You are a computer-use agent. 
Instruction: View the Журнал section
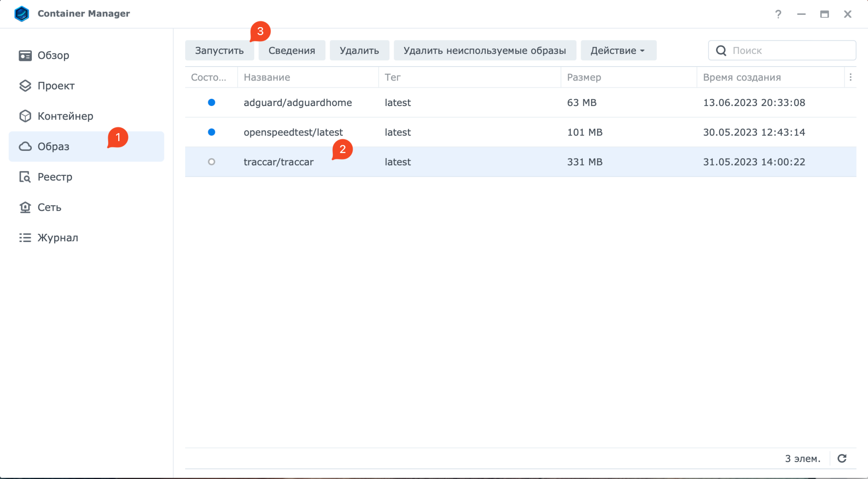tap(86, 238)
